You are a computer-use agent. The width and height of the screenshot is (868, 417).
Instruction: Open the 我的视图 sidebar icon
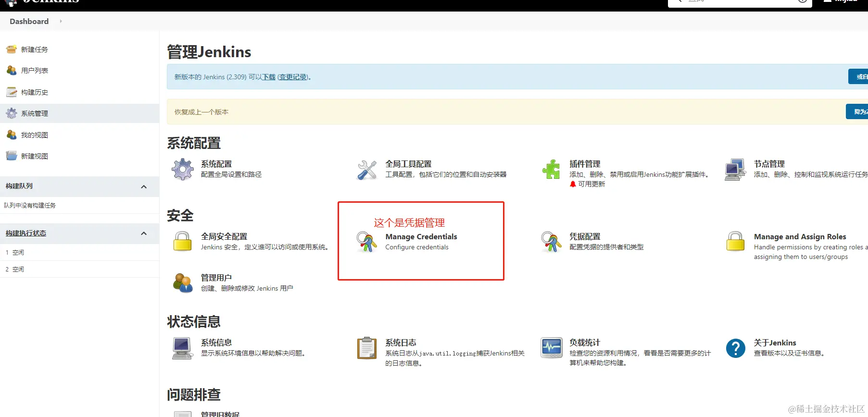[12, 135]
